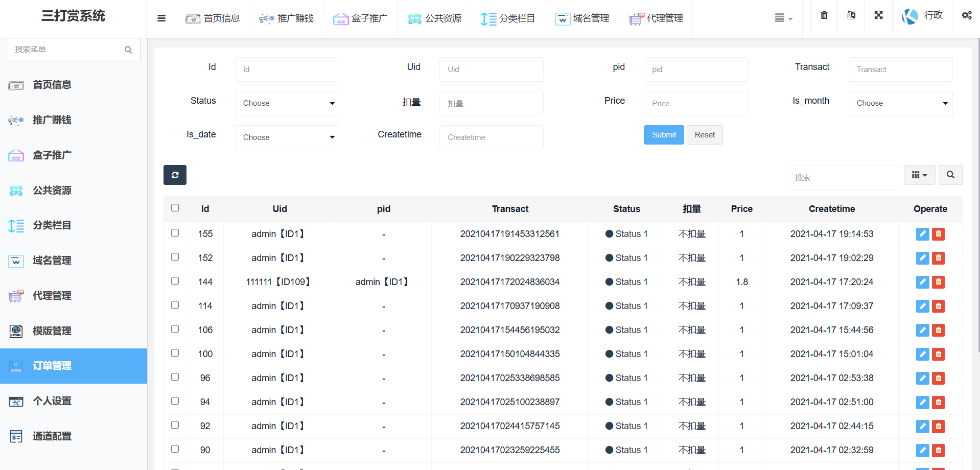Toggle fullscreen with the expand icon
This screenshot has width=980, height=470.
pos(878,15)
